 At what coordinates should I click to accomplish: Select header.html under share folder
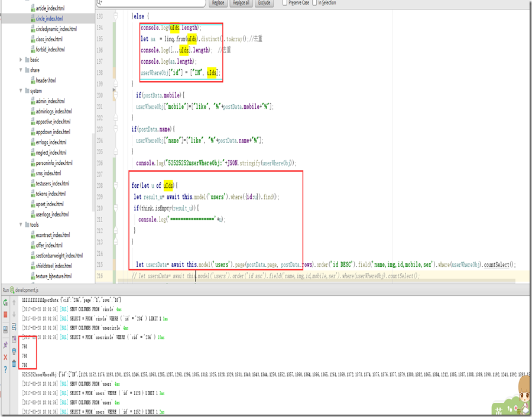pos(46,80)
